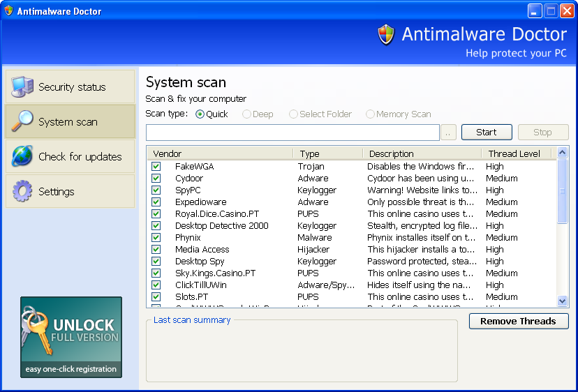Select the Phynix vendor name
This screenshot has height=392, width=578.
coord(188,238)
